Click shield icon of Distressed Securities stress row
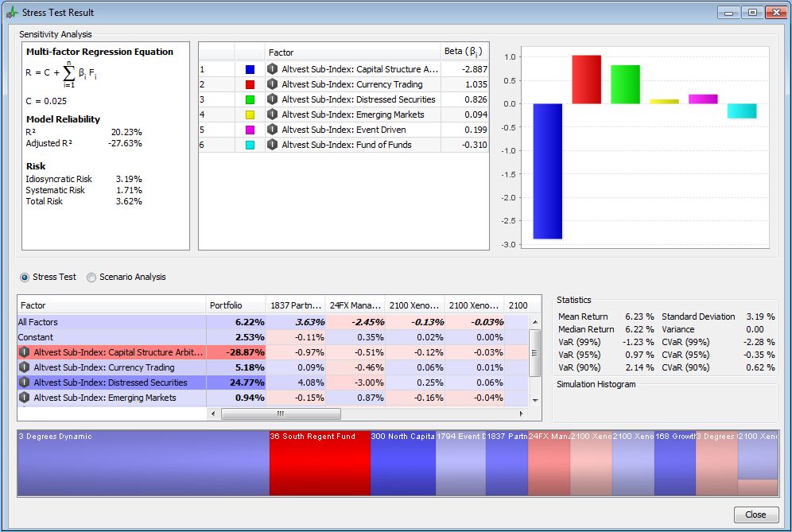Viewport: 792px width, 532px height. (x=24, y=382)
